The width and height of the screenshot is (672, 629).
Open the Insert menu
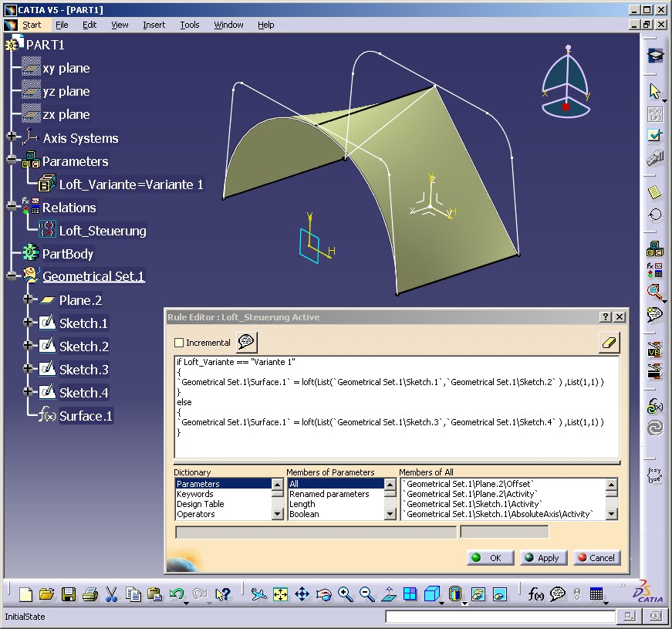pyautogui.click(x=154, y=25)
